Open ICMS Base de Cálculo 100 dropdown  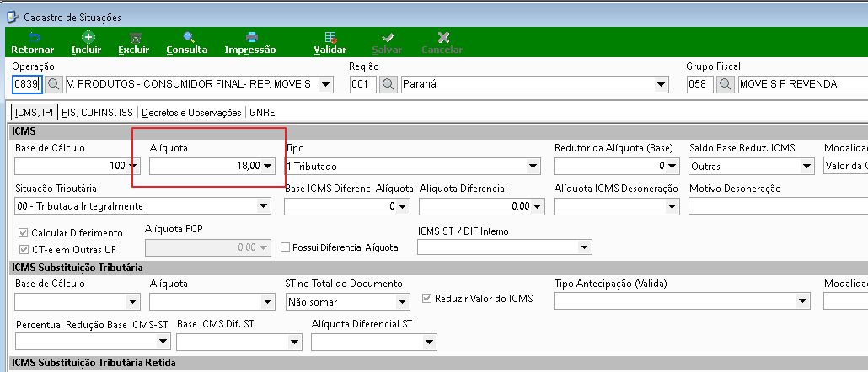pos(133,166)
